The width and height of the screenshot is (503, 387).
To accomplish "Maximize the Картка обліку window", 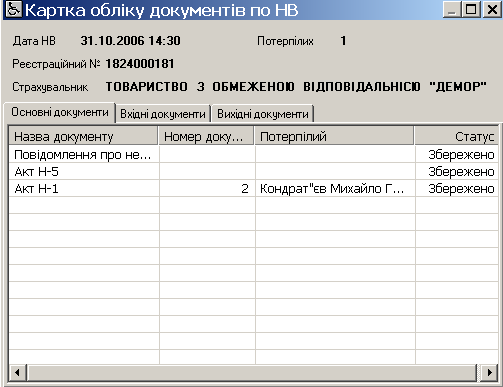I will click(x=471, y=10).
